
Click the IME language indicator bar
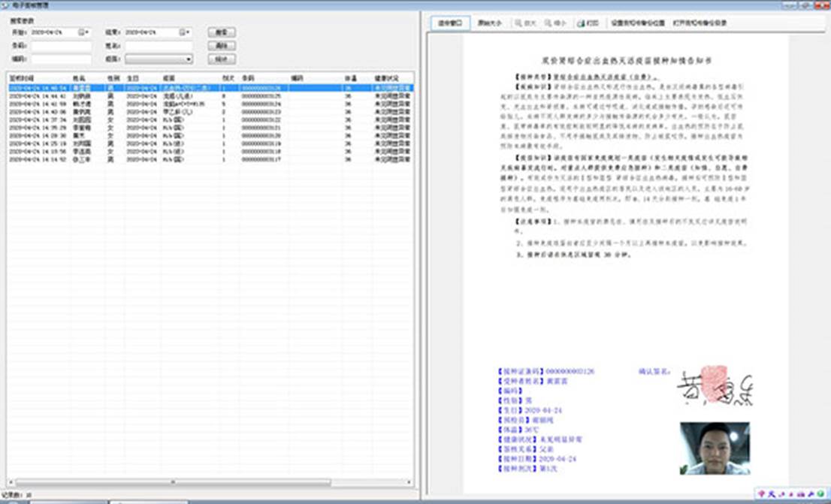pyautogui.click(x=790, y=493)
